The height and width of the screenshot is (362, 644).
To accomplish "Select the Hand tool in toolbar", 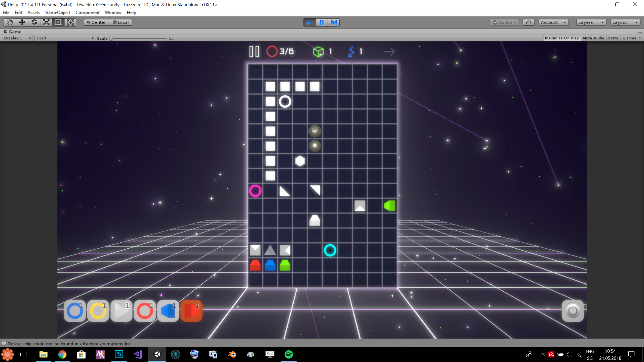I will tap(10, 22).
